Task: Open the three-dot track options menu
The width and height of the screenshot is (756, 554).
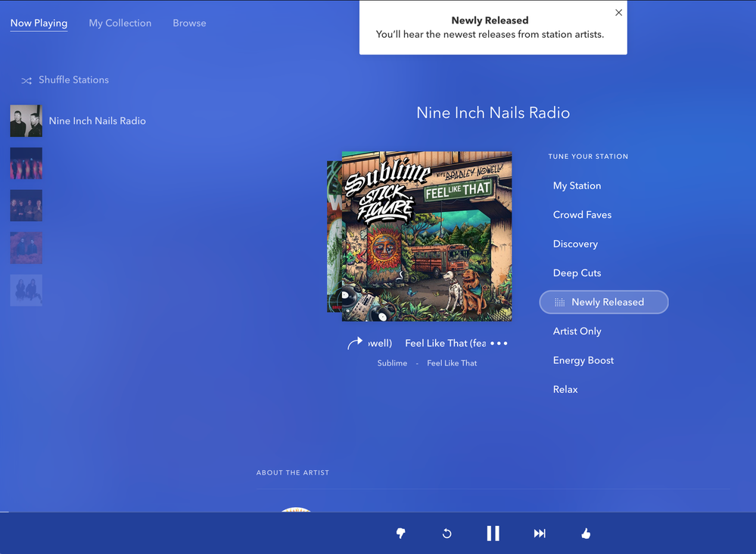Action: click(499, 344)
